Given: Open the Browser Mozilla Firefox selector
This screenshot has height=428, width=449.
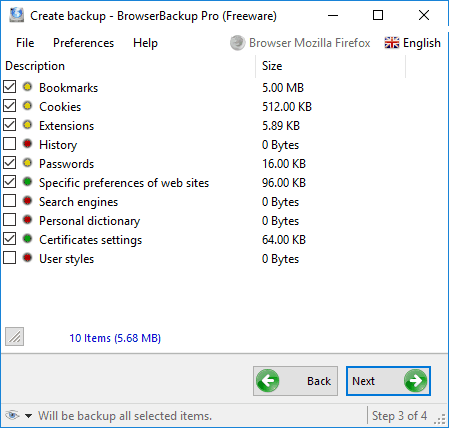Looking at the screenshot, I should pos(300,43).
